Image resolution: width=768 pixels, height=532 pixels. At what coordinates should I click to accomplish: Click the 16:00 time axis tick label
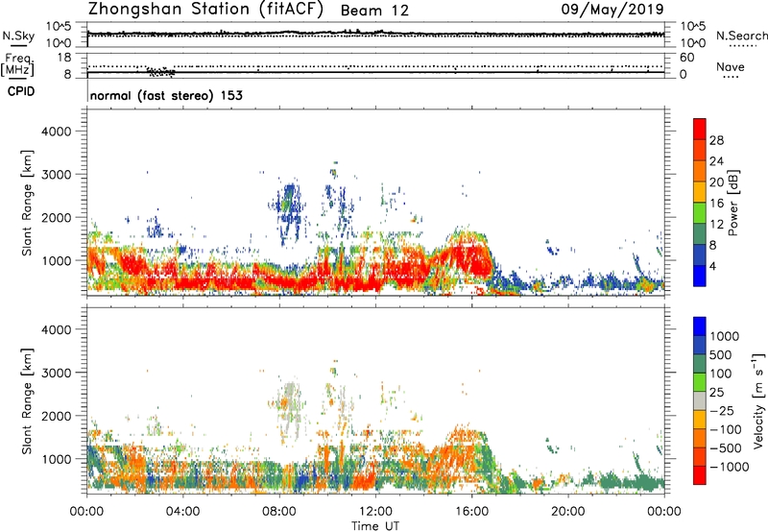(x=471, y=512)
